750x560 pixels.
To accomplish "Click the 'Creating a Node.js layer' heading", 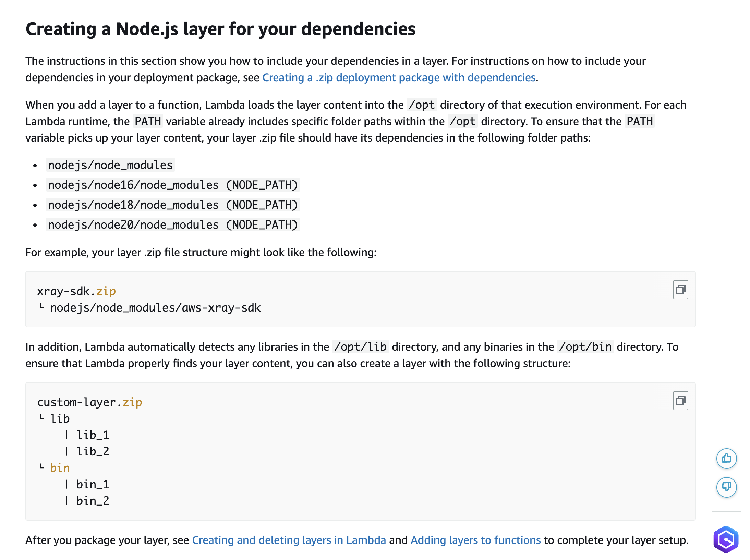I will click(x=220, y=29).
